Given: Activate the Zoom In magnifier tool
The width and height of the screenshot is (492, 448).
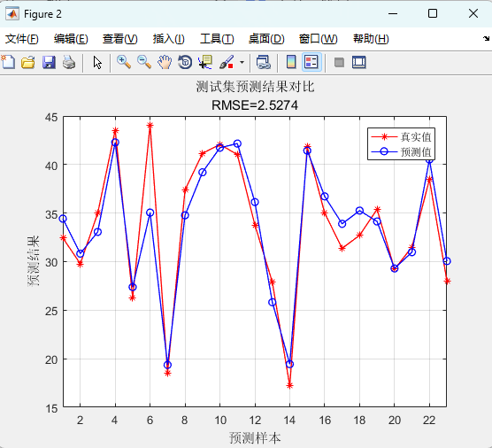Looking at the screenshot, I should 124,62.
